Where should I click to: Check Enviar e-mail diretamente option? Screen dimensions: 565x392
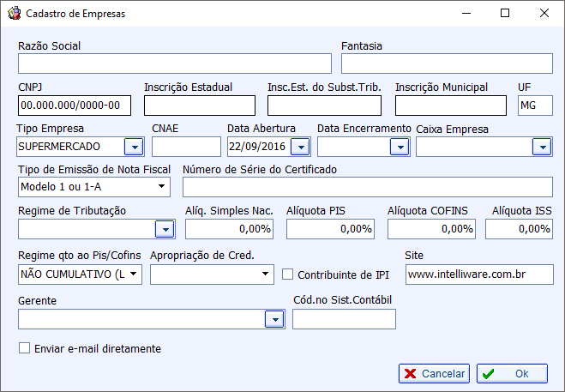[25, 348]
